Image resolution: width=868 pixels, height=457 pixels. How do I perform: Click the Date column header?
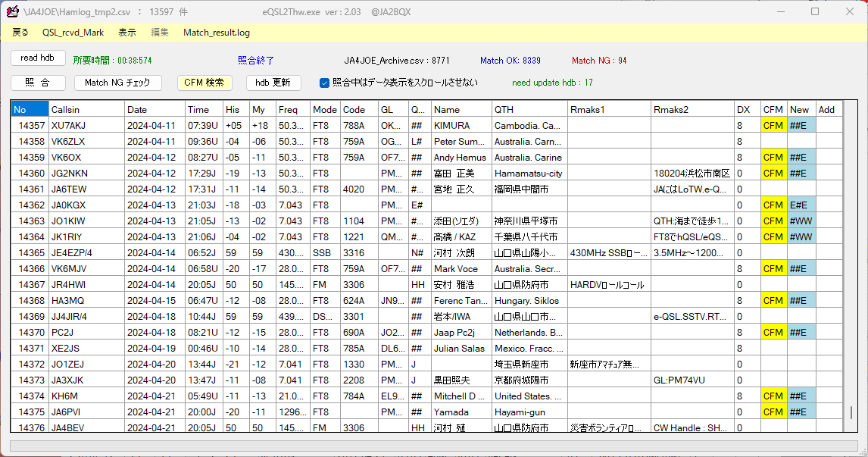(x=155, y=109)
